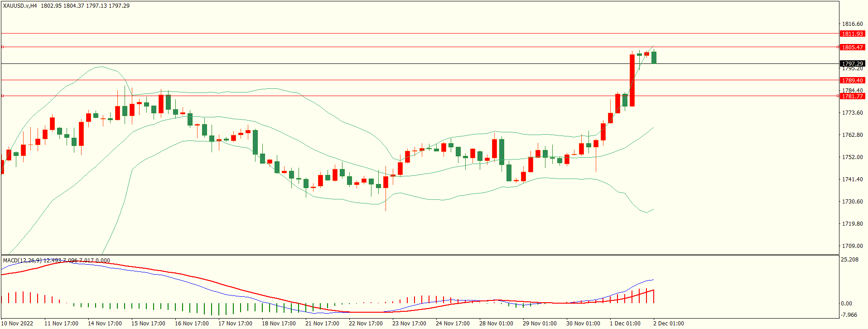Click the 25.208 MACD scale value
This screenshot has width=868, height=329.
(x=849, y=260)
